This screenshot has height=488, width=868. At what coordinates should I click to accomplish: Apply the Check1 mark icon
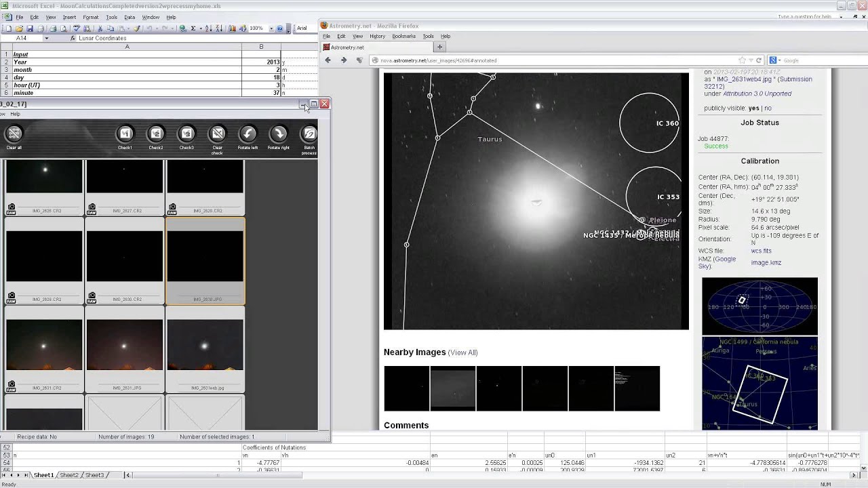[125, 134]
